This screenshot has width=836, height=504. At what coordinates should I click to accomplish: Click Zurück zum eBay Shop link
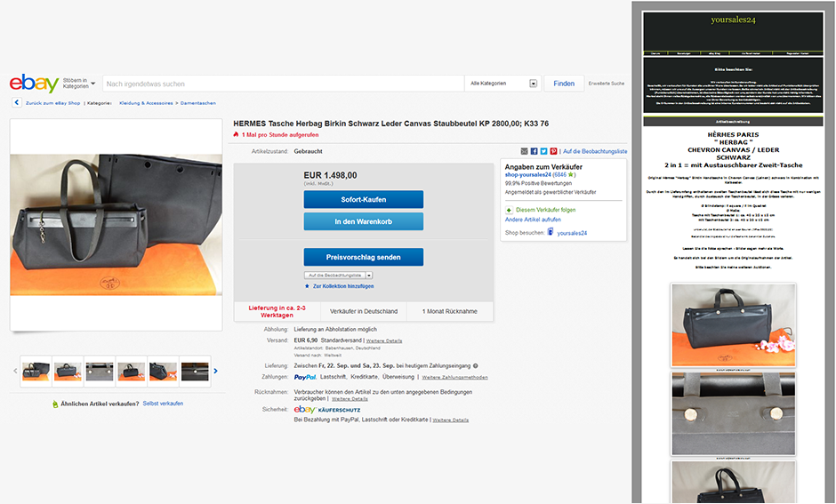coord(52,103)
